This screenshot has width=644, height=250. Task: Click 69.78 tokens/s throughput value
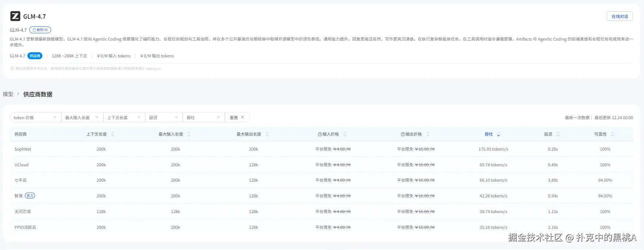coord(493,165)
